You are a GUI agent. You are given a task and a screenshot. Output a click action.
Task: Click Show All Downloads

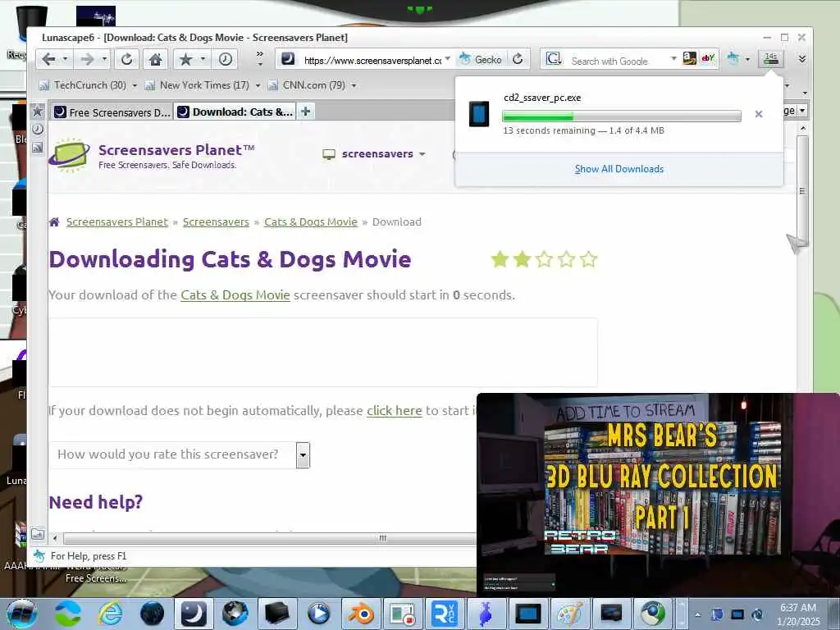[619, 169]
